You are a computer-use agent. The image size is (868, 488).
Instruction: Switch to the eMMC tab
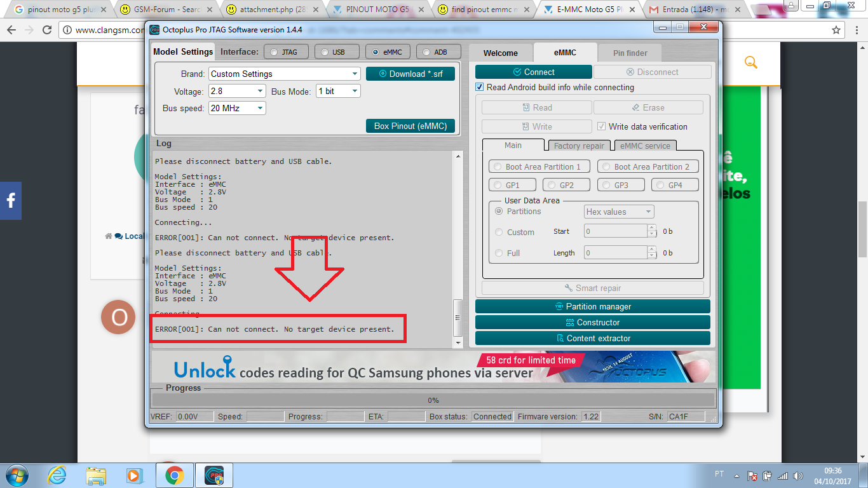(x=565, y=53)
